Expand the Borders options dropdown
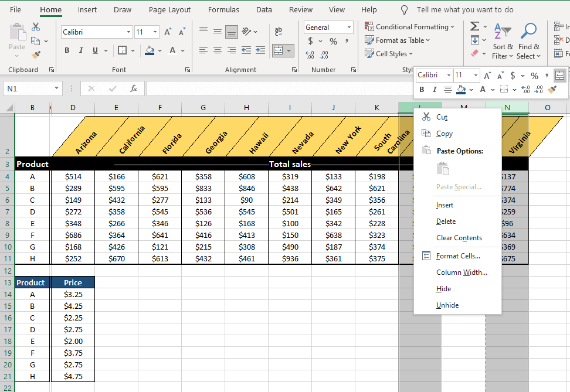Image resolution: width=570 pixels, height=392 pixels. [133, 50]
